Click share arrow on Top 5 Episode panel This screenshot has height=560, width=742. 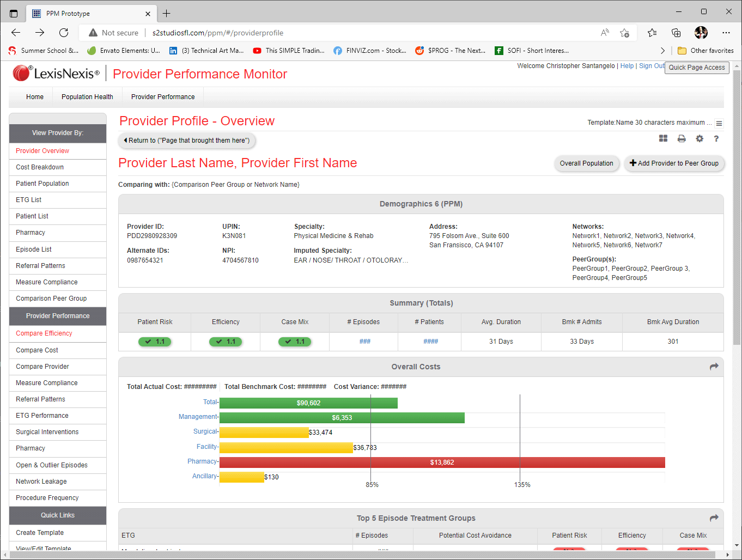tap(714, 518)
